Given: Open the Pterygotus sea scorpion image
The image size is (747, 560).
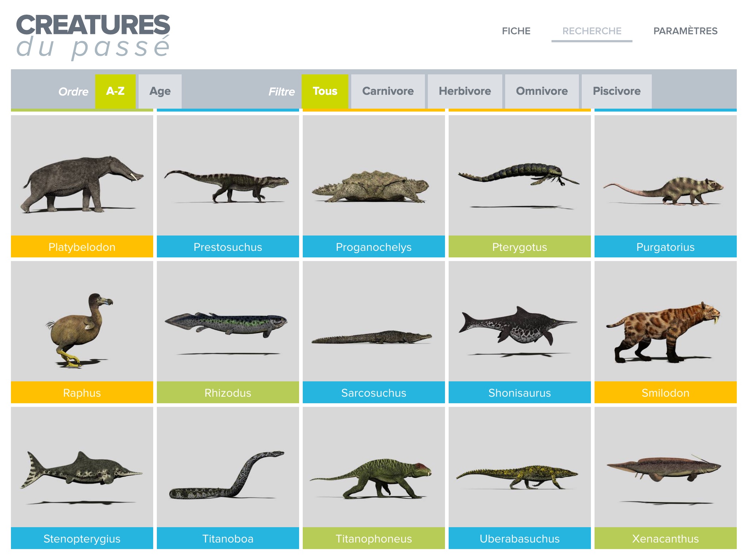Looking at the screenshot, I should (520, 175).
